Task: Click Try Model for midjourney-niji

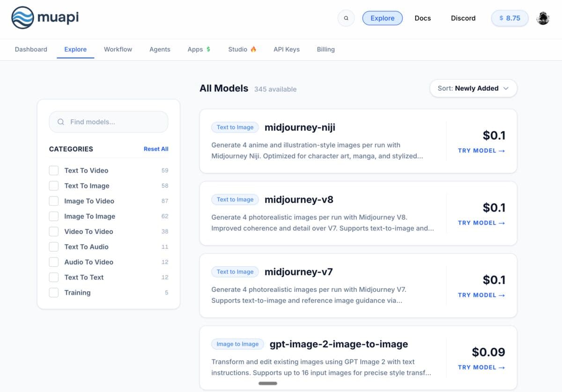Action: click(481, 151)
